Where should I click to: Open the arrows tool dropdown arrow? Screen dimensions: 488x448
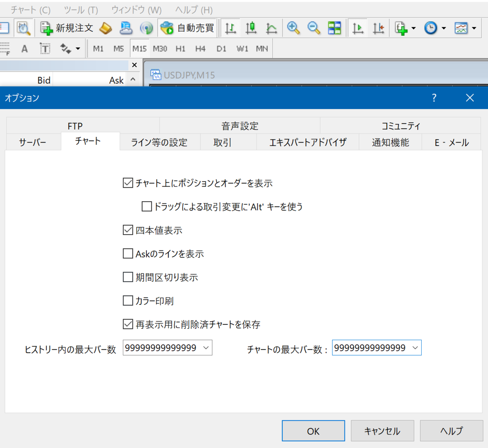pos(78,49)
